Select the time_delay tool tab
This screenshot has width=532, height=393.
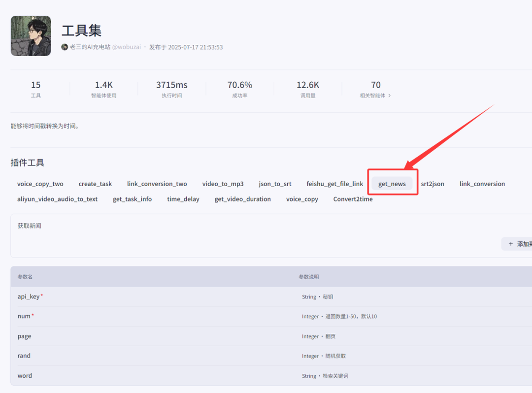pyautogui.click(x=183, y=199)
